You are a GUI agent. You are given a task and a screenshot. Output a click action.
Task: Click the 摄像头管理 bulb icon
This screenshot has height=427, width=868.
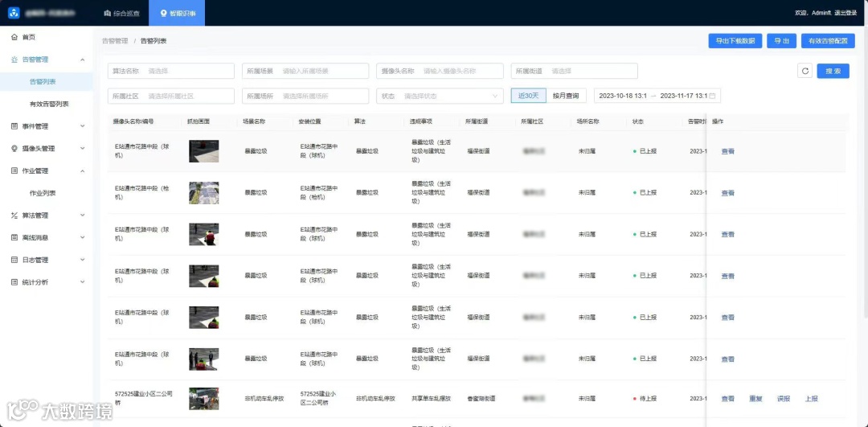pos(14,149)
